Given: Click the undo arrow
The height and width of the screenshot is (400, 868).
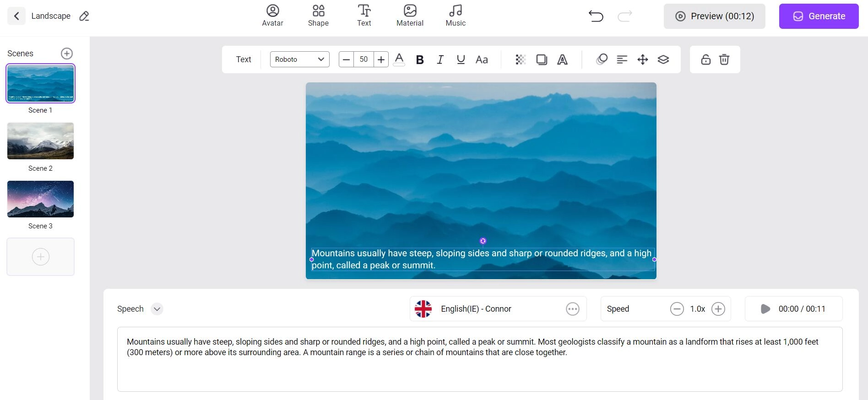Looking at the screenshot, I should [596, 16].
